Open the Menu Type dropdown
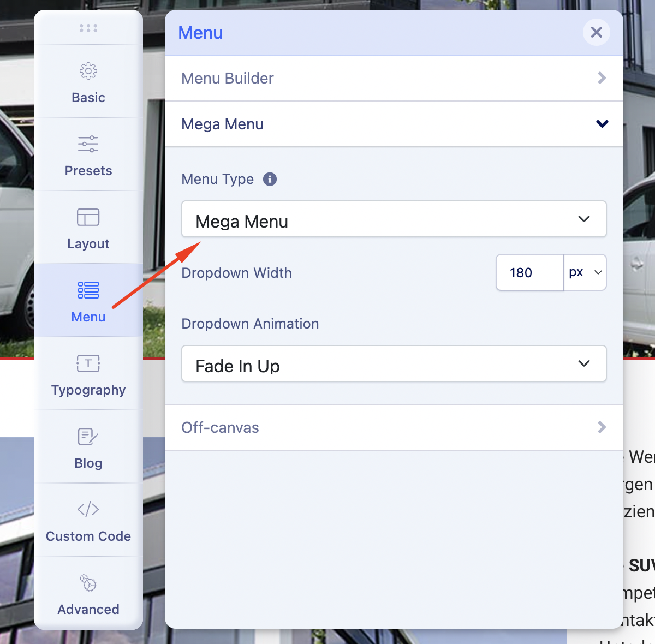Screen dimensions: 655x644 [394, 219]
